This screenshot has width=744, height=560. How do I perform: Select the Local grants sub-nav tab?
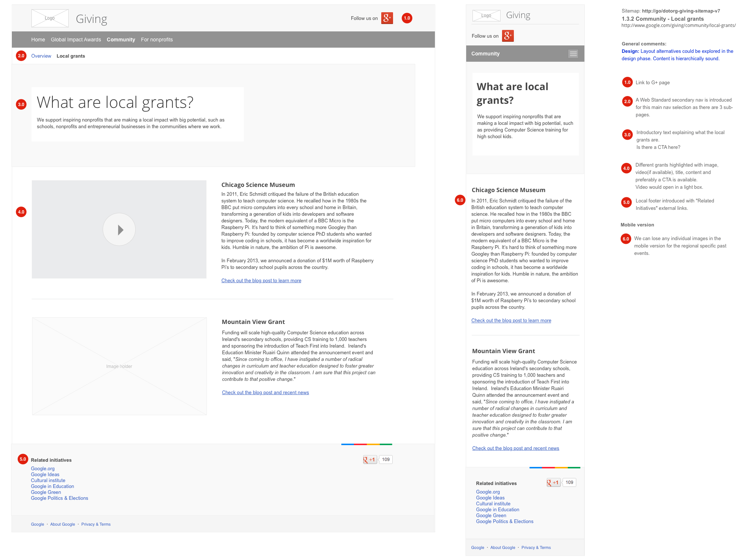[71, 56]
